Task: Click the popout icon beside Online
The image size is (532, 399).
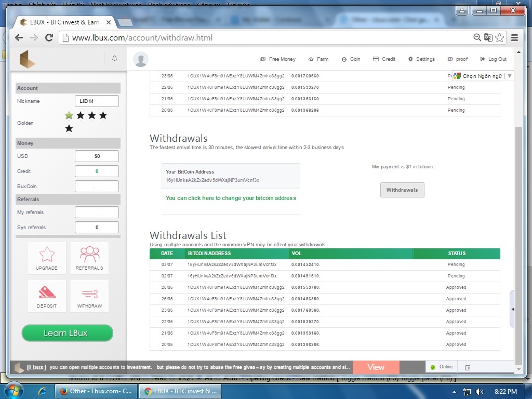Action: pos(468,367)
